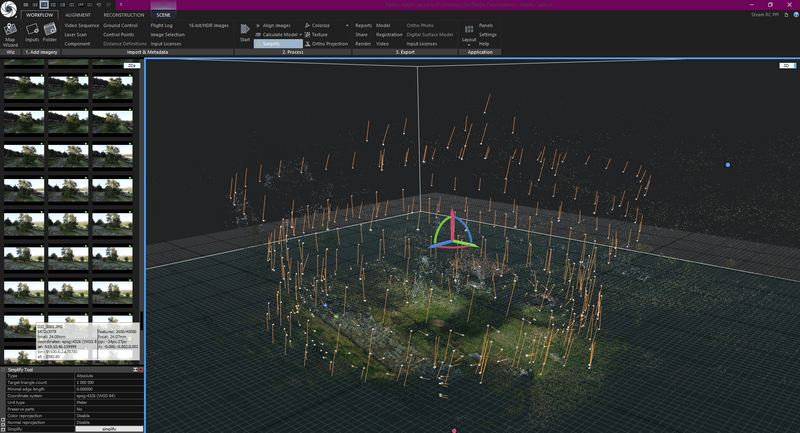Click the blue info icon at top right
The image size is (800, 433).
click(796, 15)
